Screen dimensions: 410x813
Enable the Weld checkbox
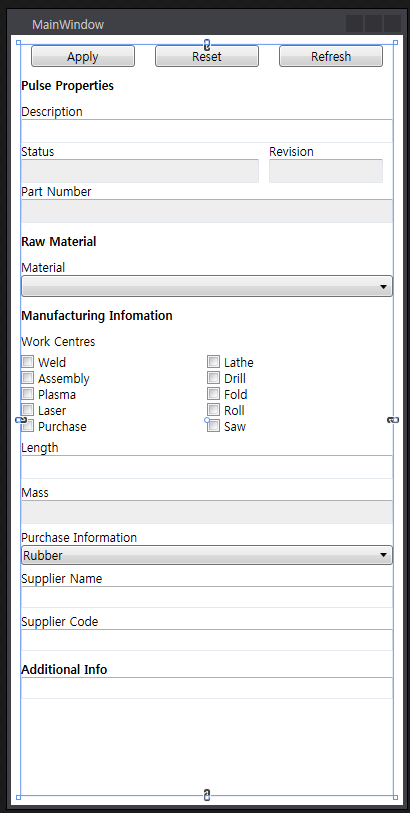tap(27, 361)
